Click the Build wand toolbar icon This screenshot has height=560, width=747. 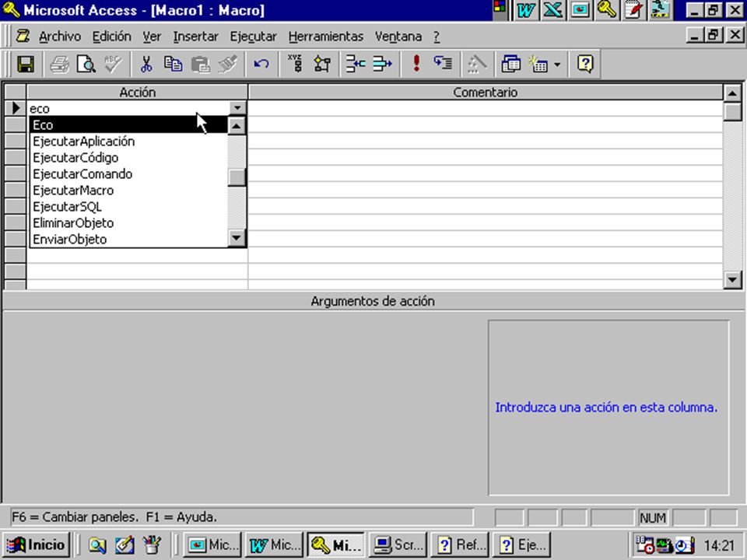477,64
